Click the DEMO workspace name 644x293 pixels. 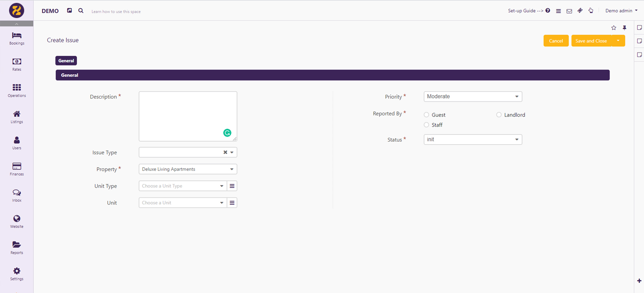pyautogui.click(x=50, y=11)
